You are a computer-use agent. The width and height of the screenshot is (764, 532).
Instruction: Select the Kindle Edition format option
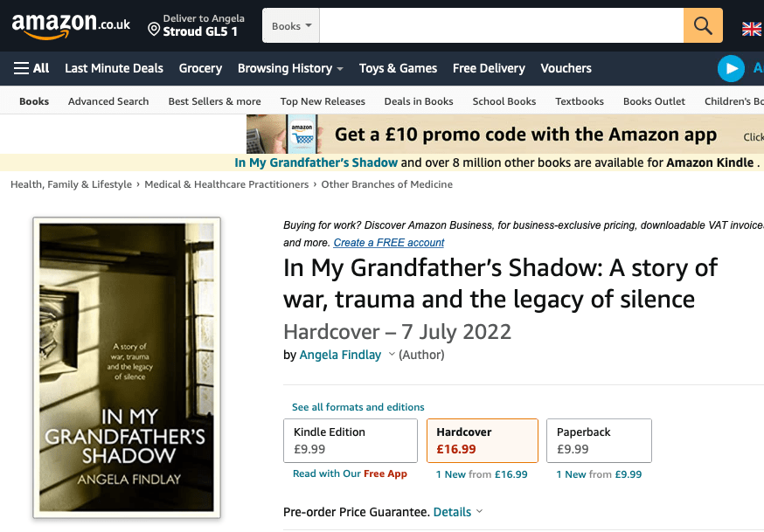point(351,440)
